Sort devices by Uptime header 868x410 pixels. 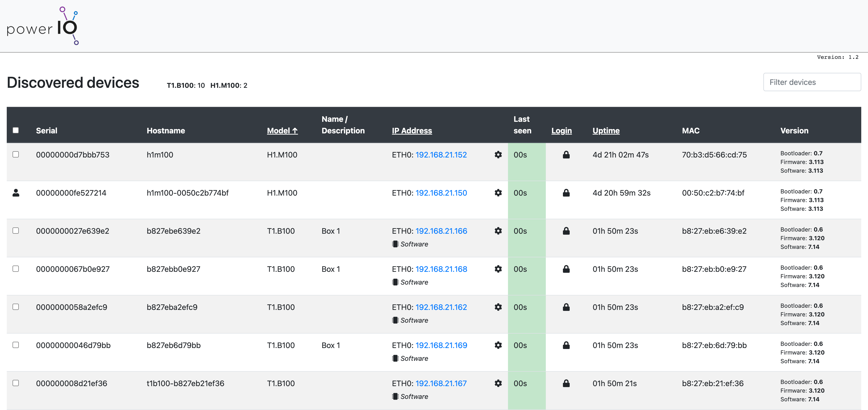click(x=606, y=130)
